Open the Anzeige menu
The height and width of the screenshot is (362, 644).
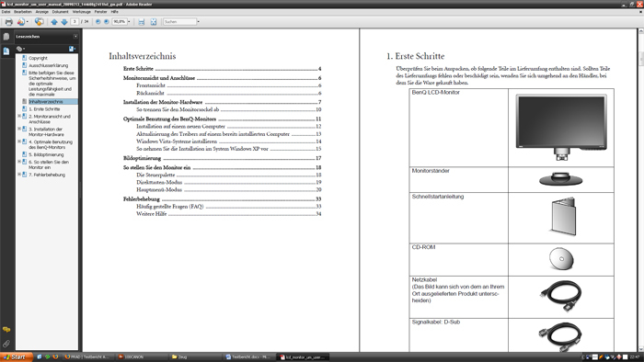pyautogui.click(x=41, y=12)
